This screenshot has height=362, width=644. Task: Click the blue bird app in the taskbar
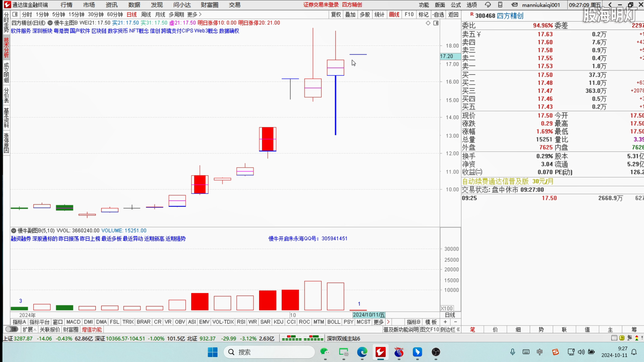(x=417, y=352)
